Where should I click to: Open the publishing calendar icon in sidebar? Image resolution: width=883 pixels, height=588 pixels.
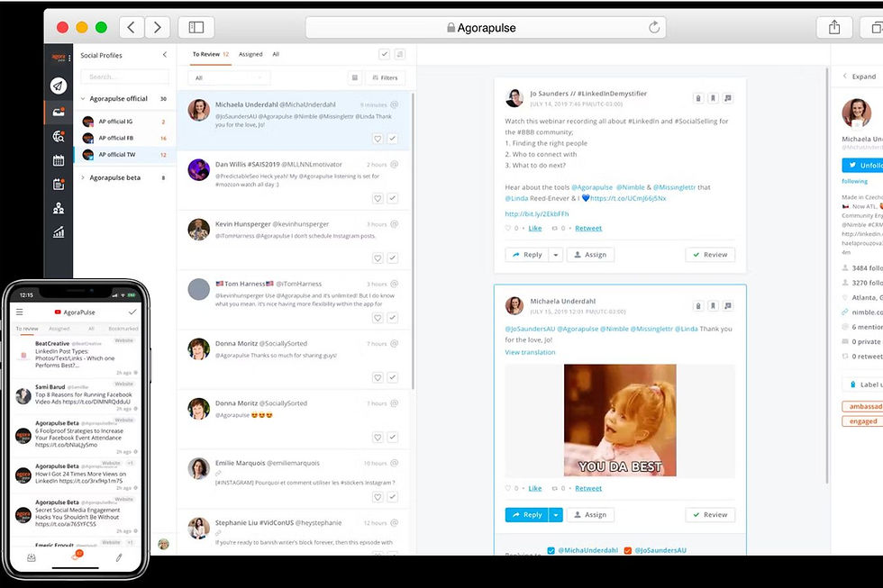(59, 160)
